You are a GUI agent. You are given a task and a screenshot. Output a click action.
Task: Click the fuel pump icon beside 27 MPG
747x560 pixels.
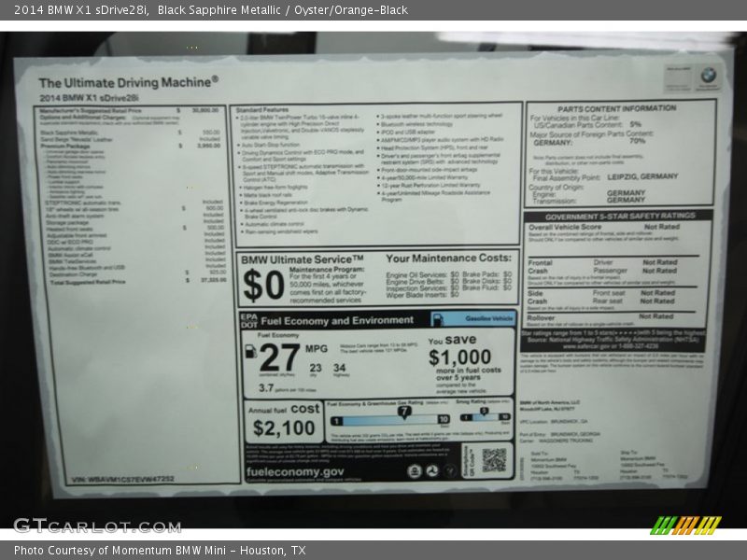click(250, 351)
